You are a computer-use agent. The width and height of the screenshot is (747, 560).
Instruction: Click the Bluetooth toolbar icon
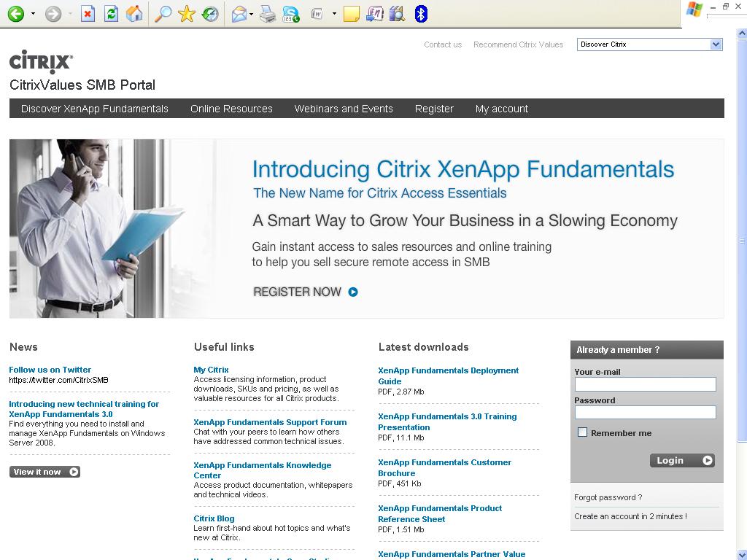pyautogui.click(x=421, y=14)
